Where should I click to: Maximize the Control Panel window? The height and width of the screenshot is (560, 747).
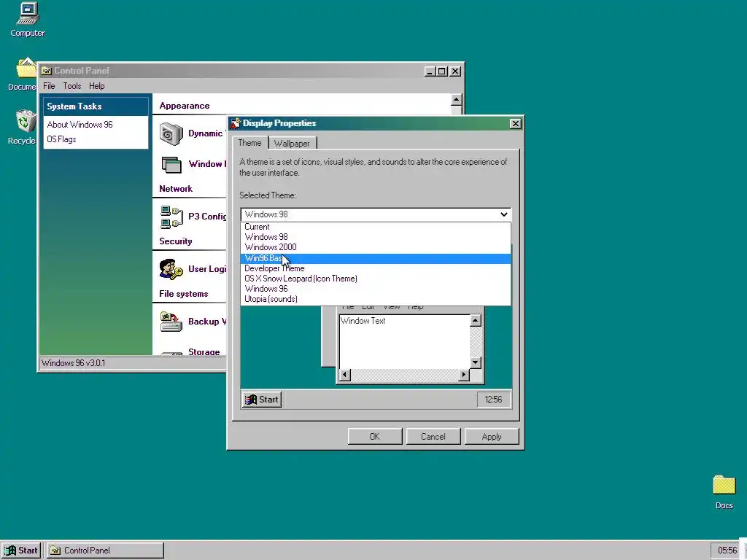(442, 71)
